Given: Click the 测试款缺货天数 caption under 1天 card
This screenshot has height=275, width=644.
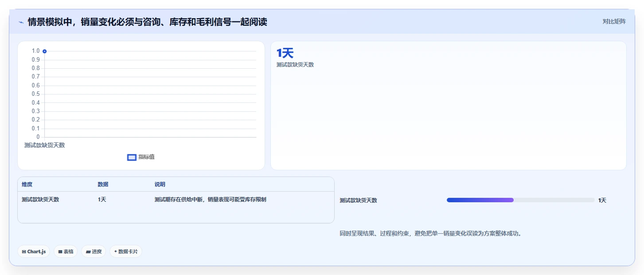Looking at the screenshot, I should tap(295, 65).
